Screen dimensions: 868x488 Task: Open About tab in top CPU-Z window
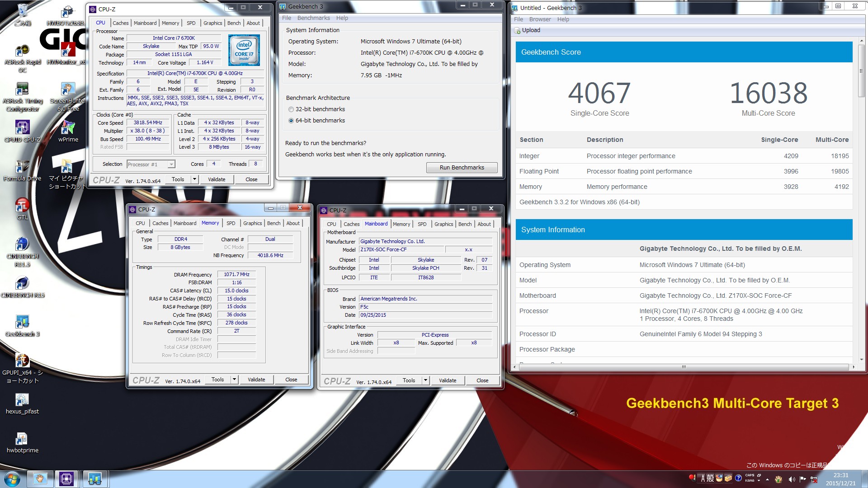(253, 23)
